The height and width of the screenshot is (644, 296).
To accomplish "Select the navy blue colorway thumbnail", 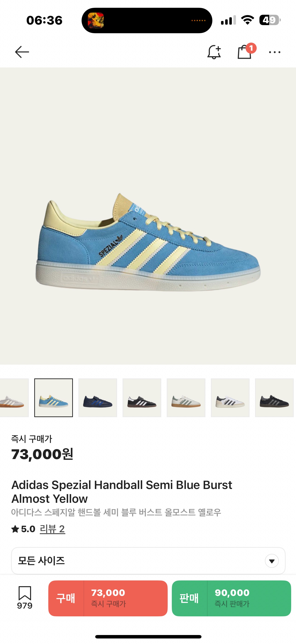I will [98, 398].
